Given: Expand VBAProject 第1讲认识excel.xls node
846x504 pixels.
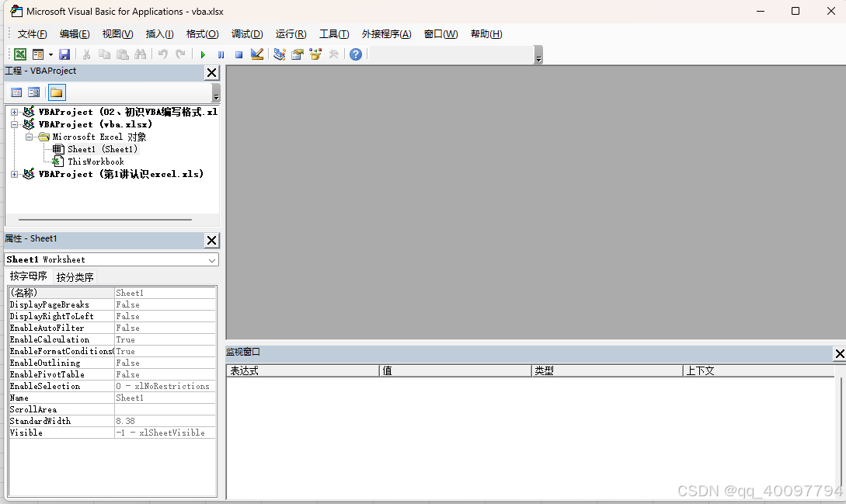Looking at the screenshot, I should (x=15, y=174).
